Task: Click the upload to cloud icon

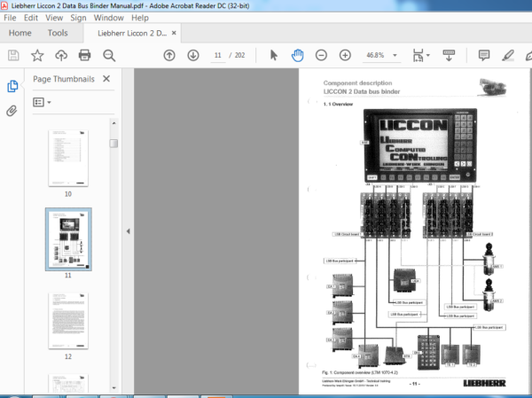Action: tap(61, 55)
